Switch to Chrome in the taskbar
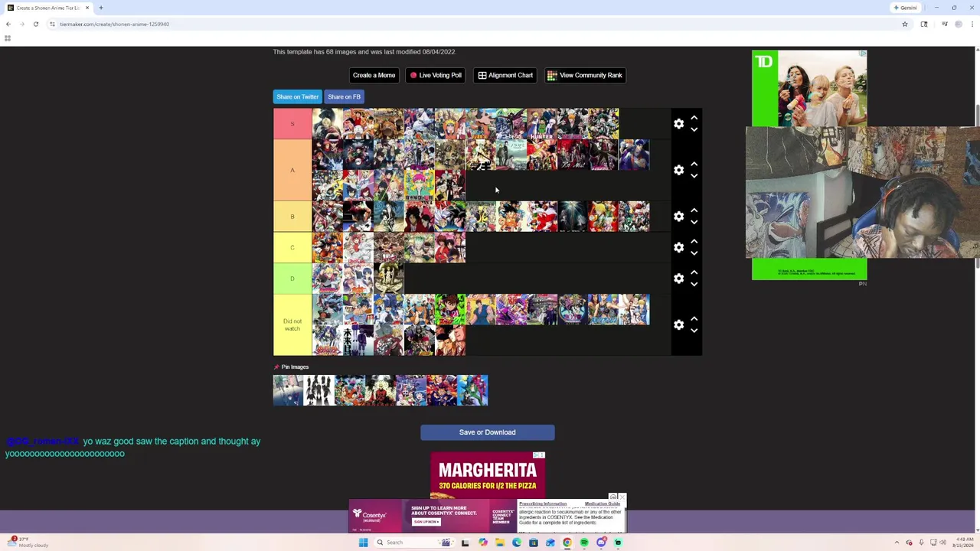980x551 pixels. pyautogui.click(x=567, y=543)
